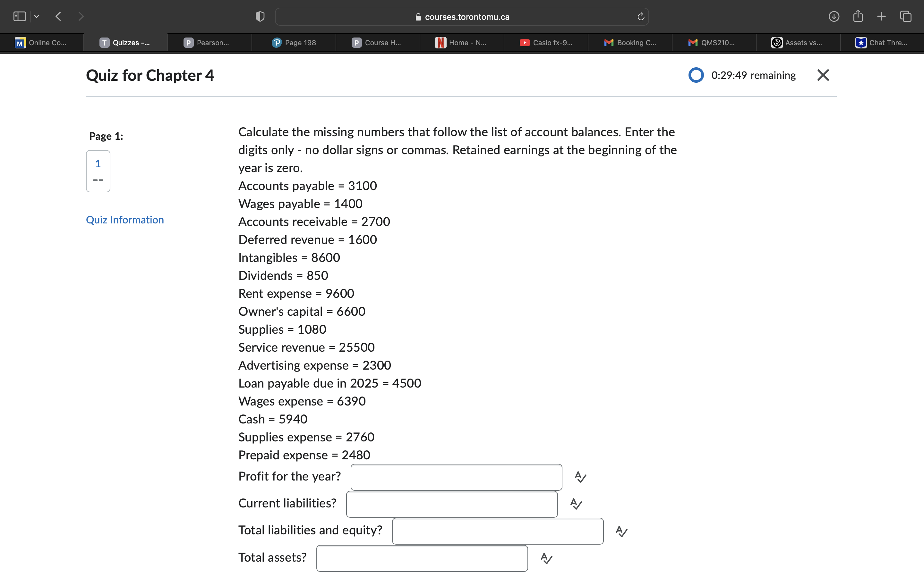Click the Safari sidebar toggle icon
The image size is (924, 577).
click(19, 16)
